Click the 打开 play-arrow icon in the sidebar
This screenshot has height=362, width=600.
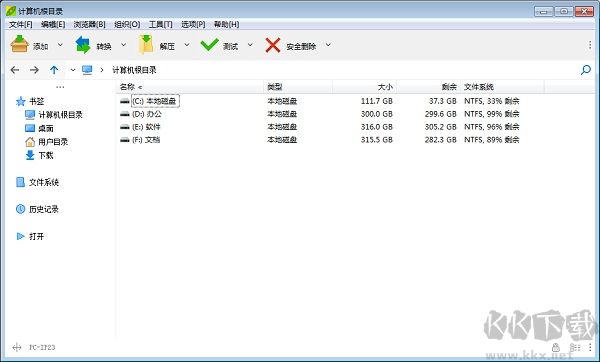coord(20,236)
